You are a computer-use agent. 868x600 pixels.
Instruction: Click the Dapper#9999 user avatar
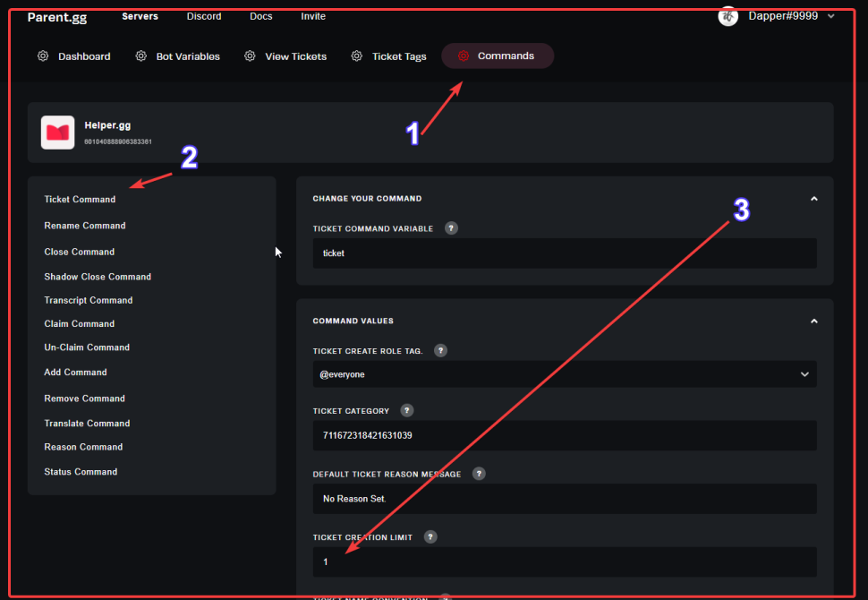point(728,16)
